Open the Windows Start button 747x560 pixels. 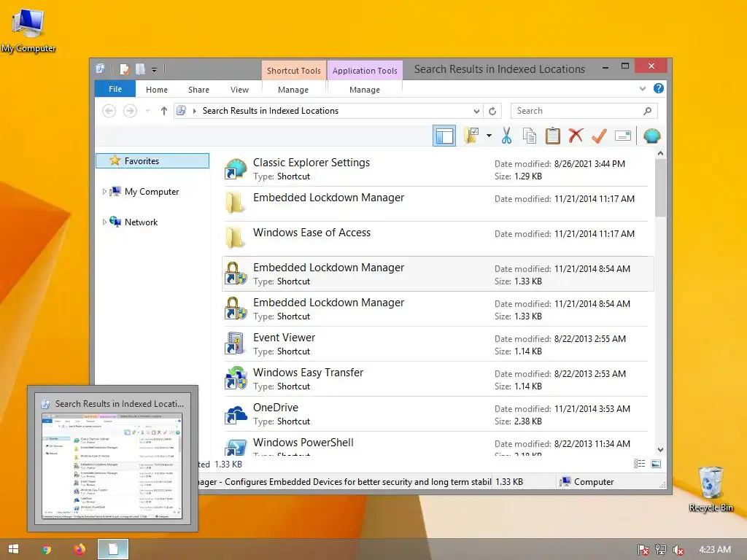13,549
